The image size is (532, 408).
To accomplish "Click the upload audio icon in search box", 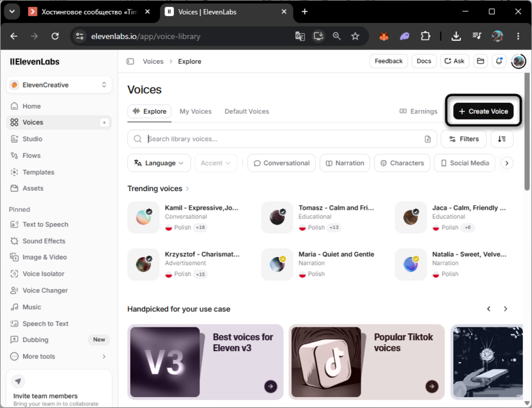I will [428, 139].
